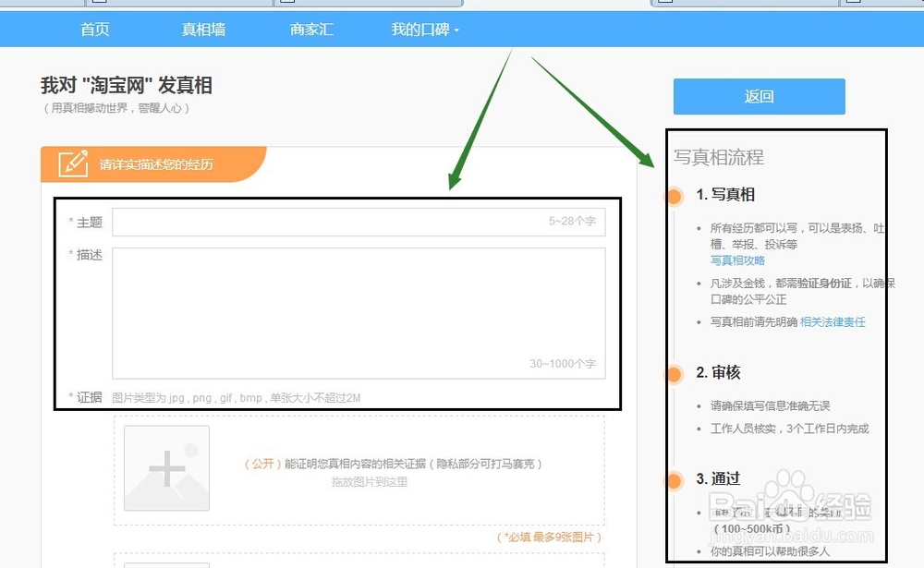Go to 商家汇 from the navigation
This screenshot has width=924, height=568.
[310, 29]
